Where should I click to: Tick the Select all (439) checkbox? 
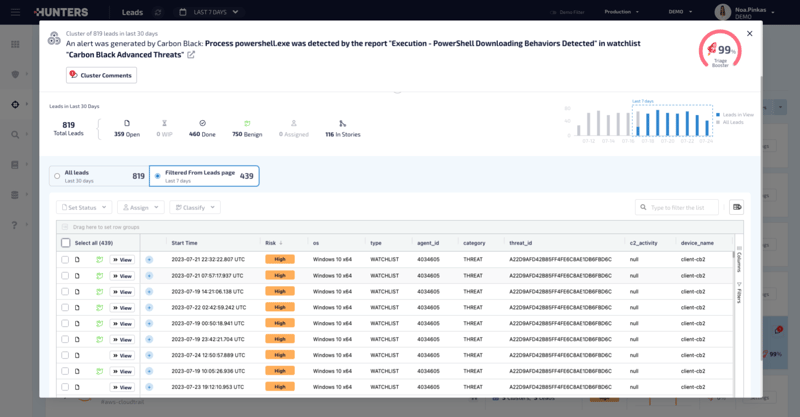click(x=66, y=243)
